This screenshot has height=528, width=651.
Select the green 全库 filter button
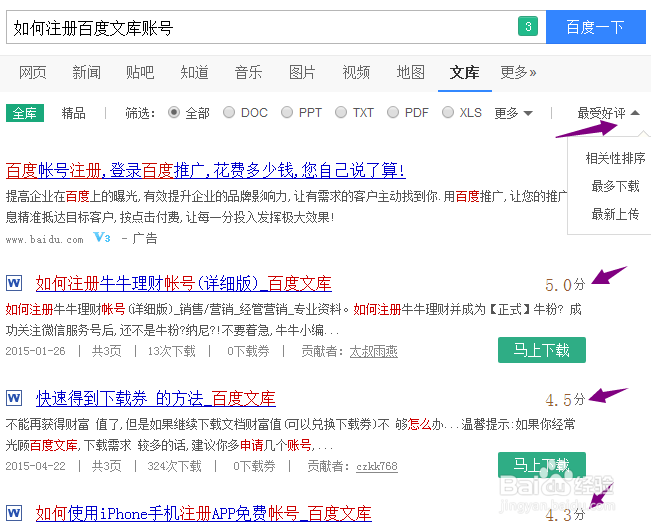coord(25,113)
